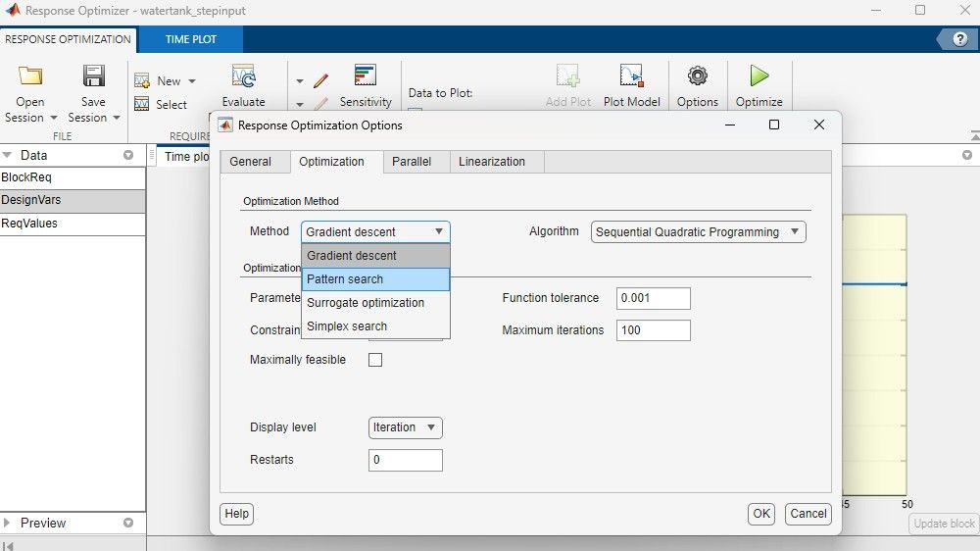Expand the Display level dropdown
The image size is (980, 551).
click(x=406, y=427)
